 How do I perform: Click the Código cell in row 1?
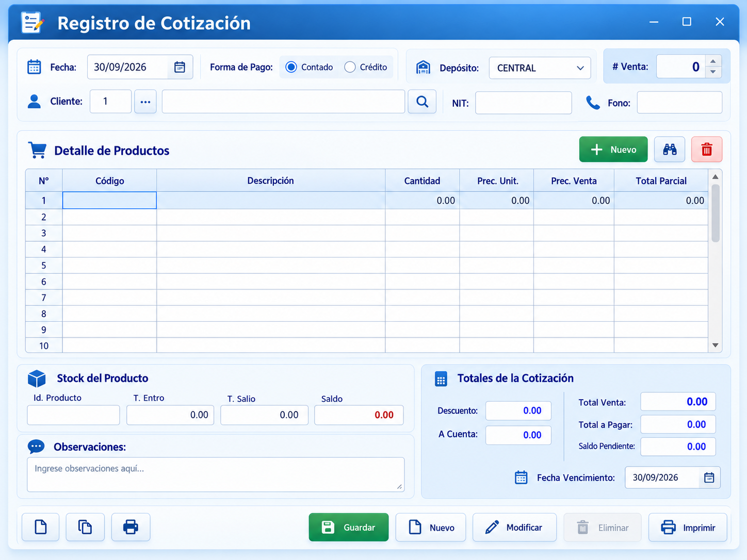click(x=109, y=201)
